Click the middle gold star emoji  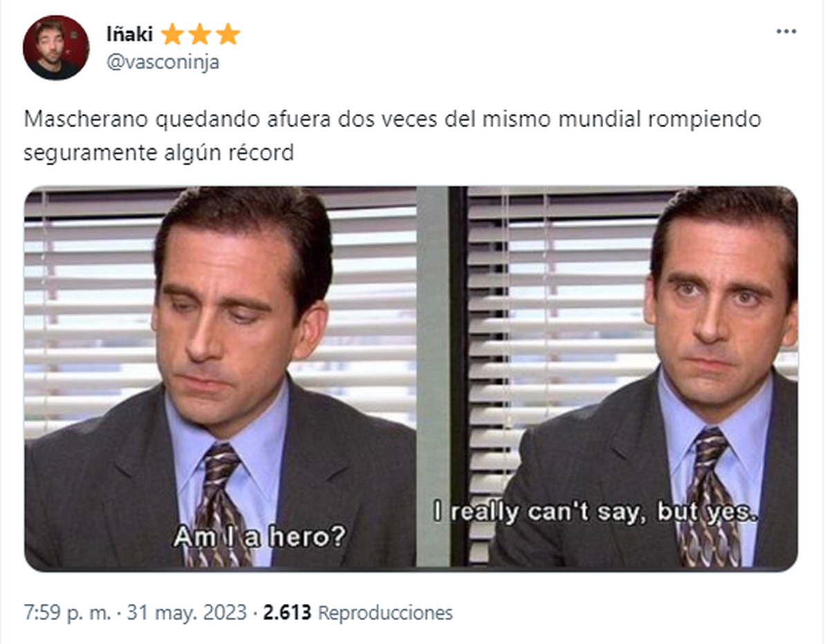coord(200,34)
